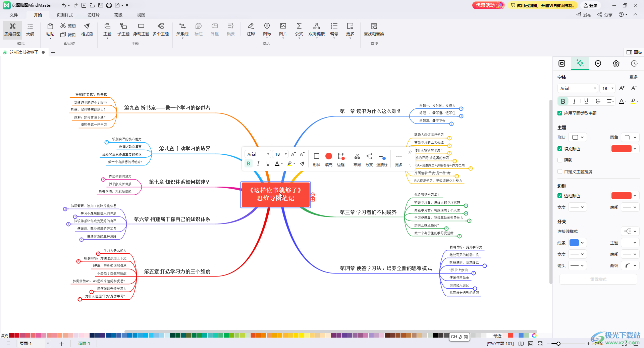644x348 pixels.
Task: Open the floating toolbar font dropdown
Action: click(258, 154)
